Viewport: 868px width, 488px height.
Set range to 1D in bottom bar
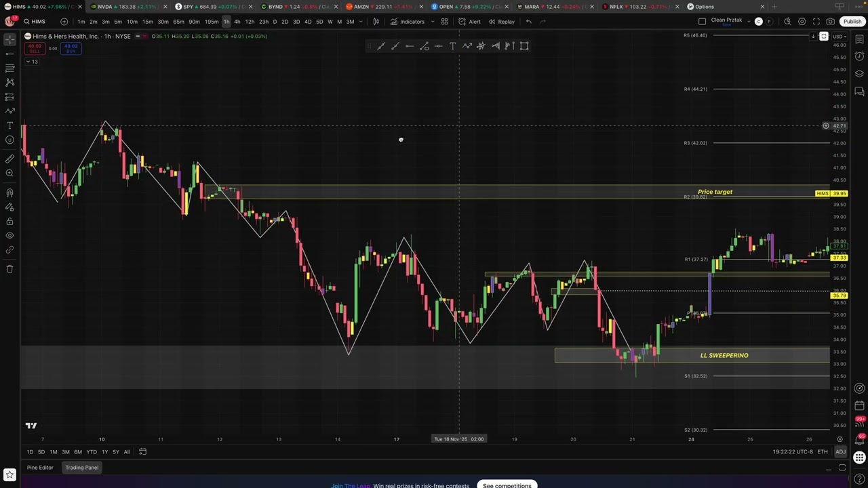coord(30,452)
